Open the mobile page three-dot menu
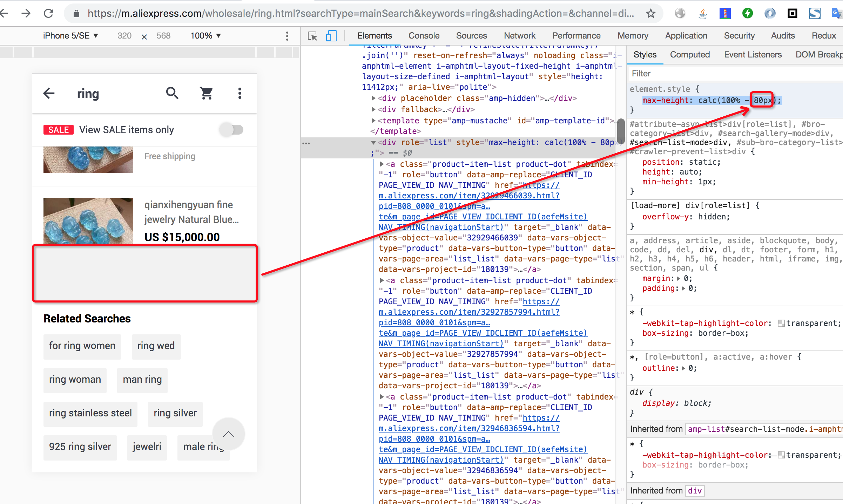Image resolution: width=843 pixels, height=504 pixels. click(x=240, y=93)
